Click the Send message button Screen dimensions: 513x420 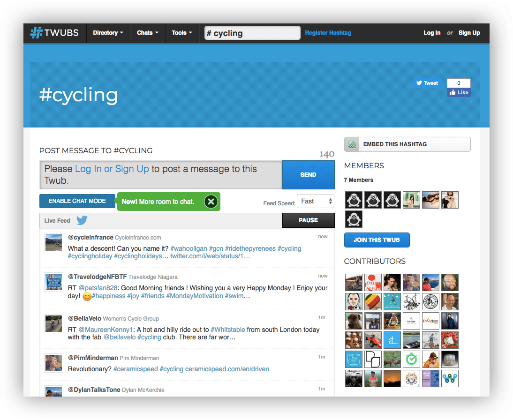308,175
